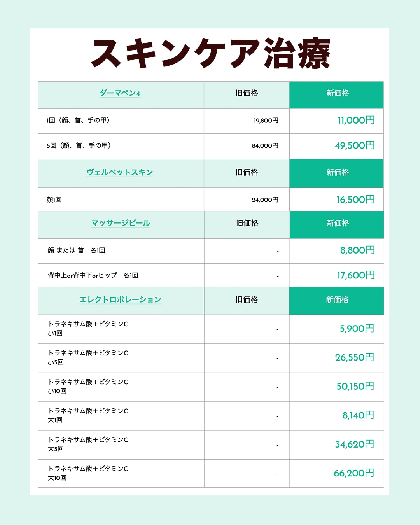Select the 16,500円 price for 顔1回

coord(355,200)
